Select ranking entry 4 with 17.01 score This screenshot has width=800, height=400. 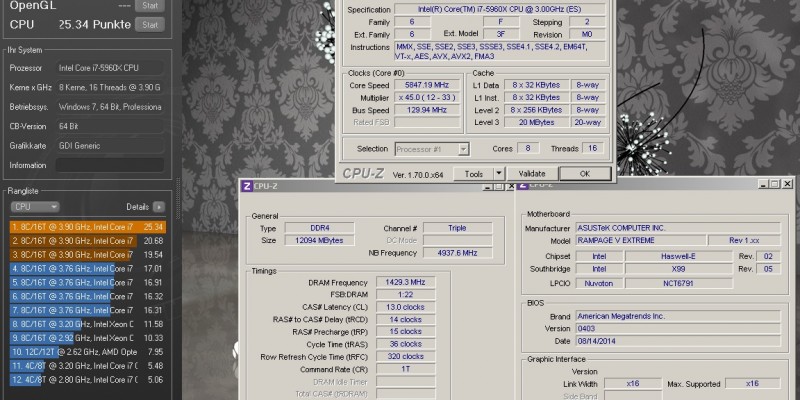point(87,268)
